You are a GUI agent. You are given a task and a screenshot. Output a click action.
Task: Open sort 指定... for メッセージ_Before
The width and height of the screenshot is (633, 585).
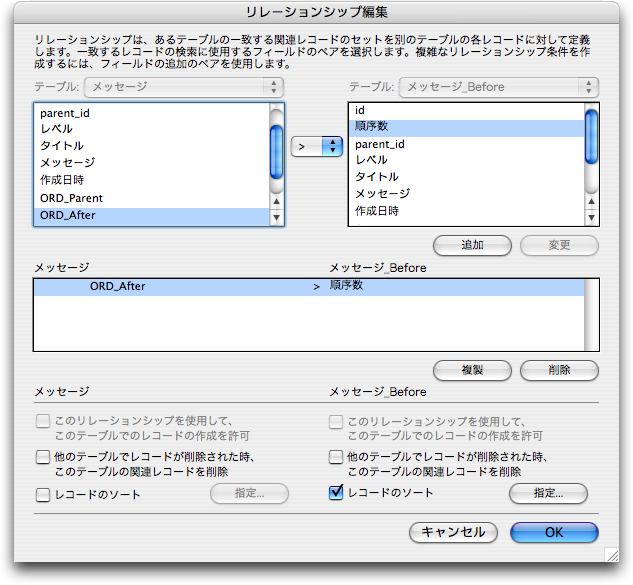tap(547, 493)
